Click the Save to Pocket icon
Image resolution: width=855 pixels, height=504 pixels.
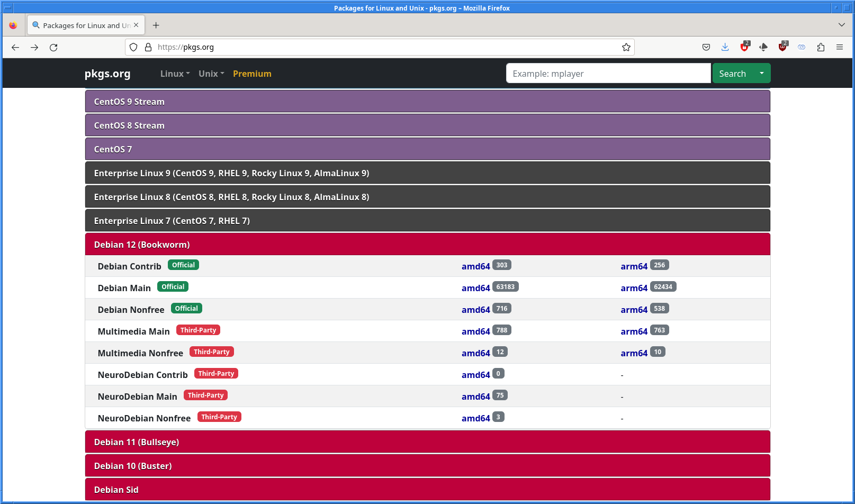click(706, 47)
